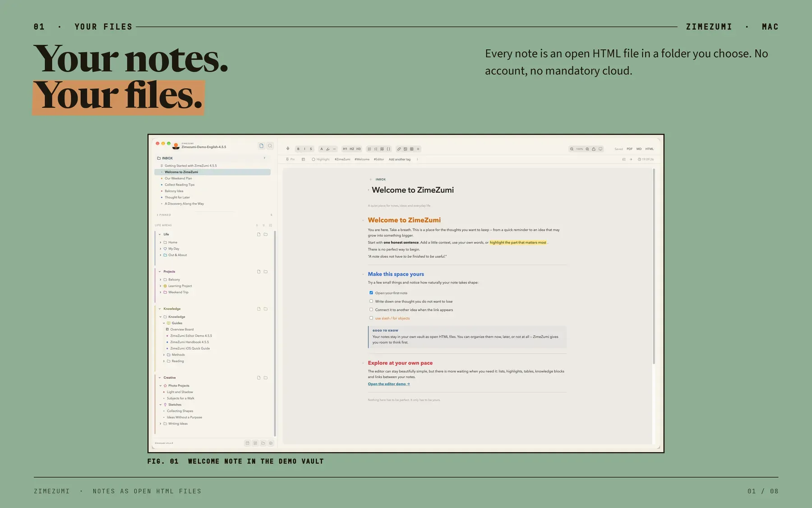Expand the Balcony project folder

160,280
